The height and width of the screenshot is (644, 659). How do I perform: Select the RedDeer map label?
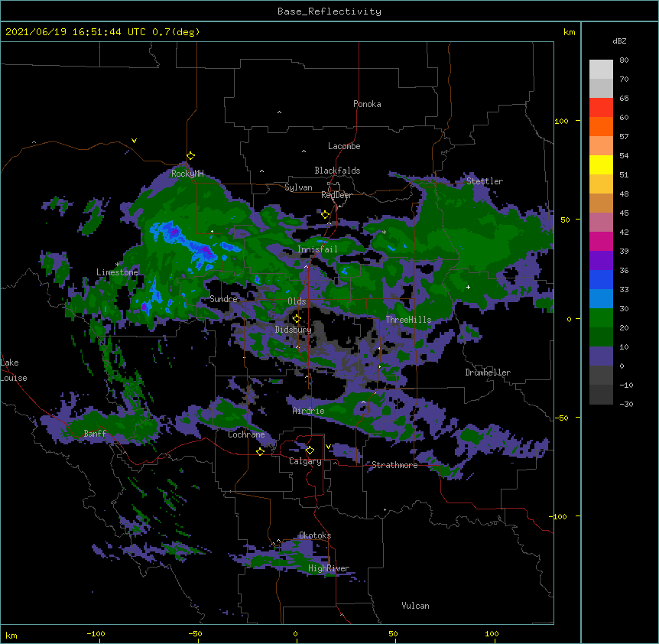(336, 195)
